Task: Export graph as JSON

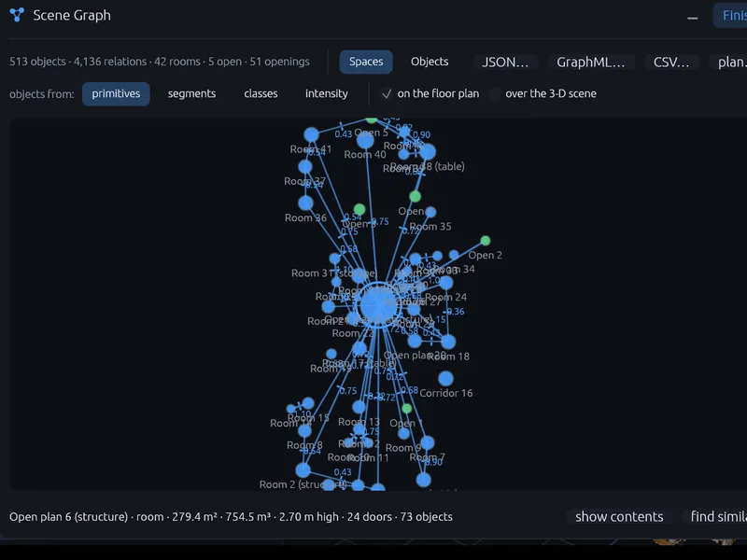Action: (x=505, y=63)
